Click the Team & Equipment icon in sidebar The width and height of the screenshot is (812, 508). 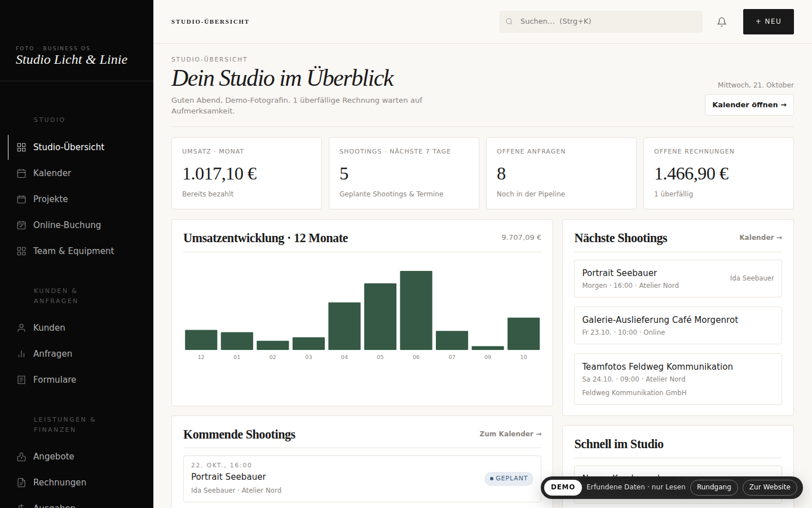click(x=21, y=251)
